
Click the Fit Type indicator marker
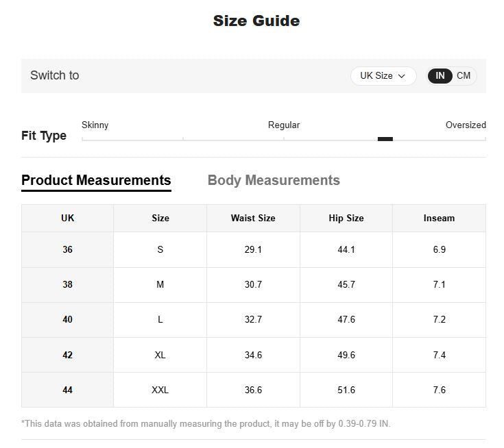[x=385, y=139]
